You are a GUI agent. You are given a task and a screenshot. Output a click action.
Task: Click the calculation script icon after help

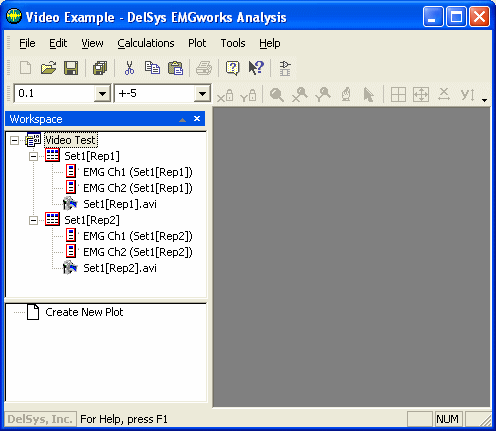pos(285,68)
